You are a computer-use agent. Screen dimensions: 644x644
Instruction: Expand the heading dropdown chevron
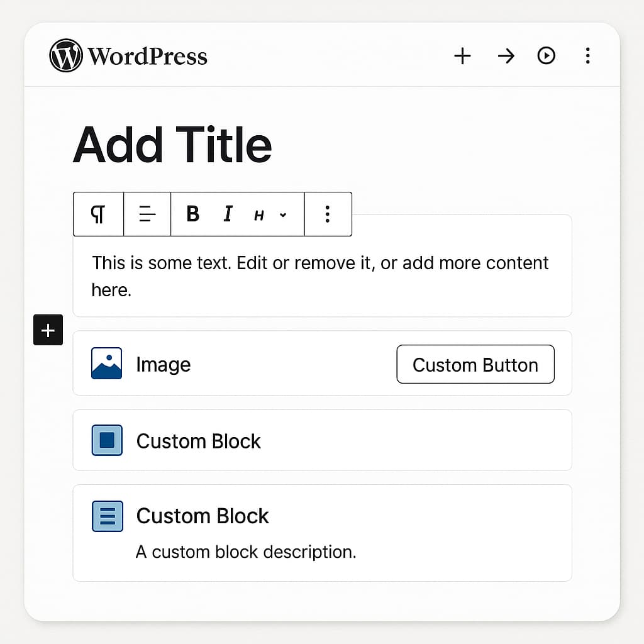pyautogui.click(x=283, y=215)
